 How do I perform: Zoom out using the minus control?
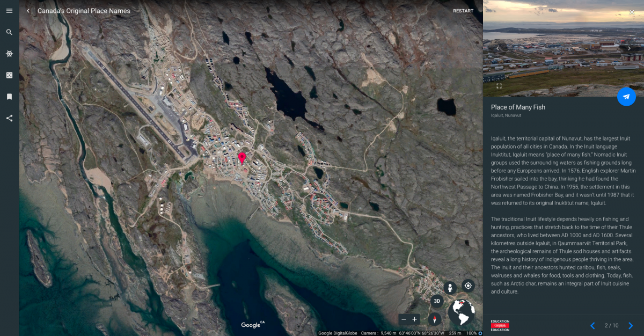pos(403,319)
